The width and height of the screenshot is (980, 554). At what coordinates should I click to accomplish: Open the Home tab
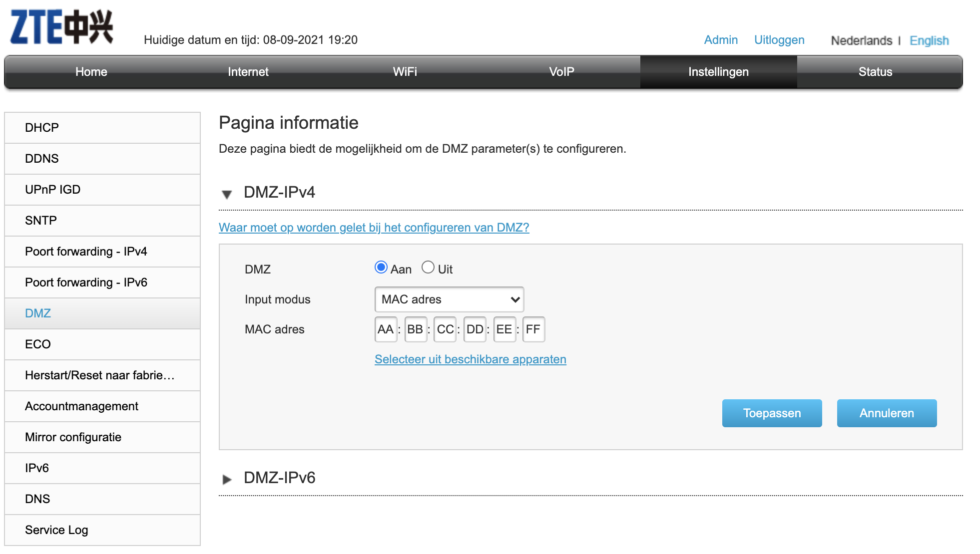pyautogui.click(x=91, y=71)
